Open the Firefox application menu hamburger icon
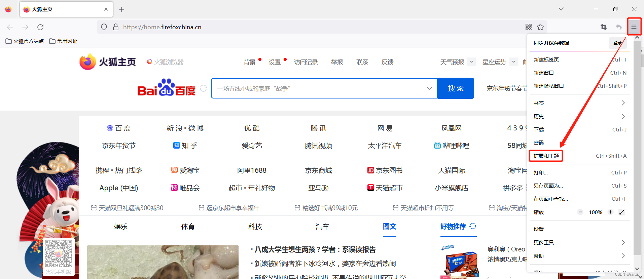The image size is (644, 279). (x=634, y=27)
